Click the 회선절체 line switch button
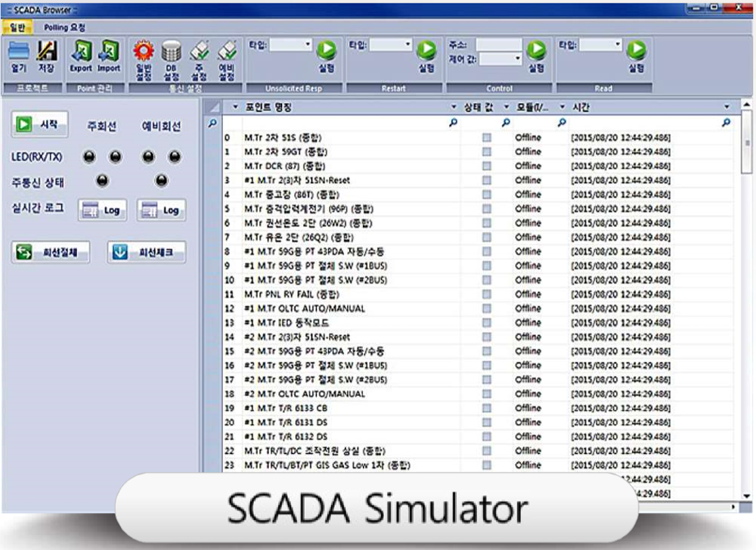The image size is (756, 550). click(x=50, y=253)
